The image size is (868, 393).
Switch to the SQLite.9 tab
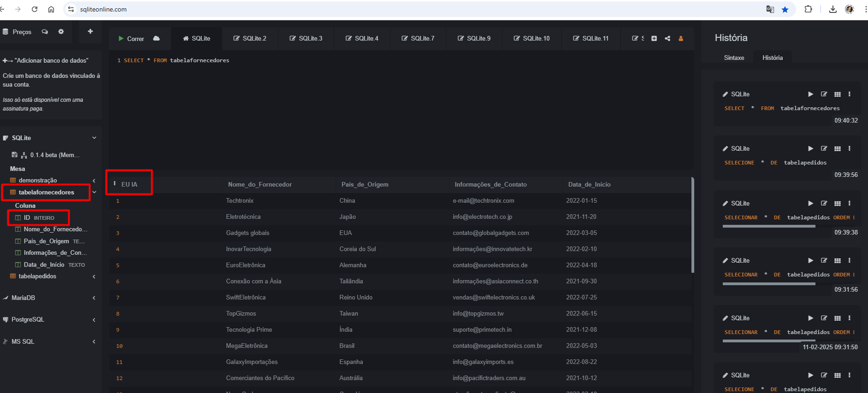tap(474, 38)
